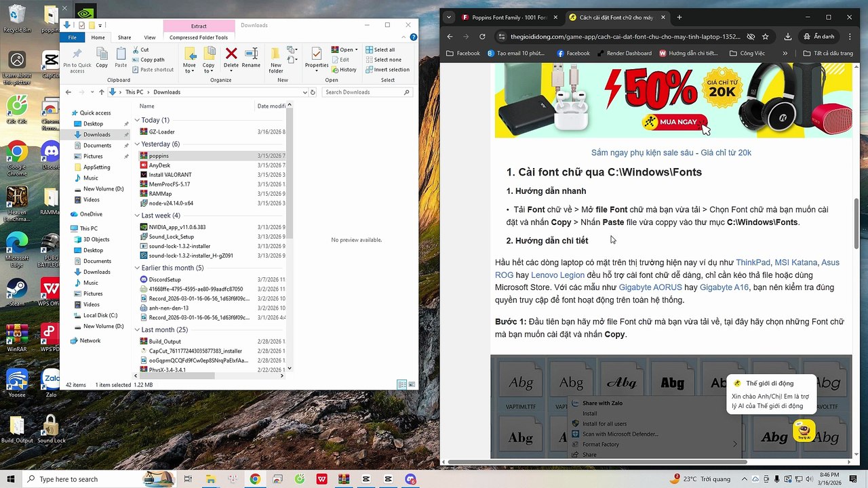Open Explorer help question mark icon
Screen dimensions: 868x488
(x=412, y=37)
